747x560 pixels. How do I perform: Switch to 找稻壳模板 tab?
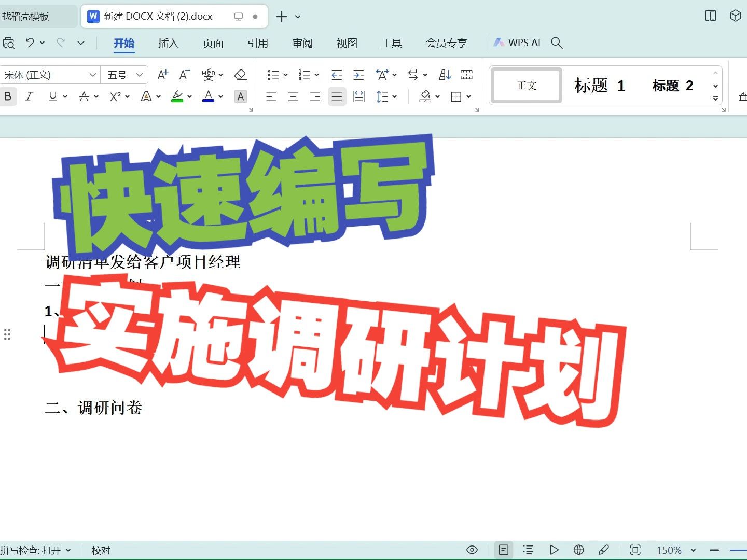pyautogui.click(x=26, y=17)
